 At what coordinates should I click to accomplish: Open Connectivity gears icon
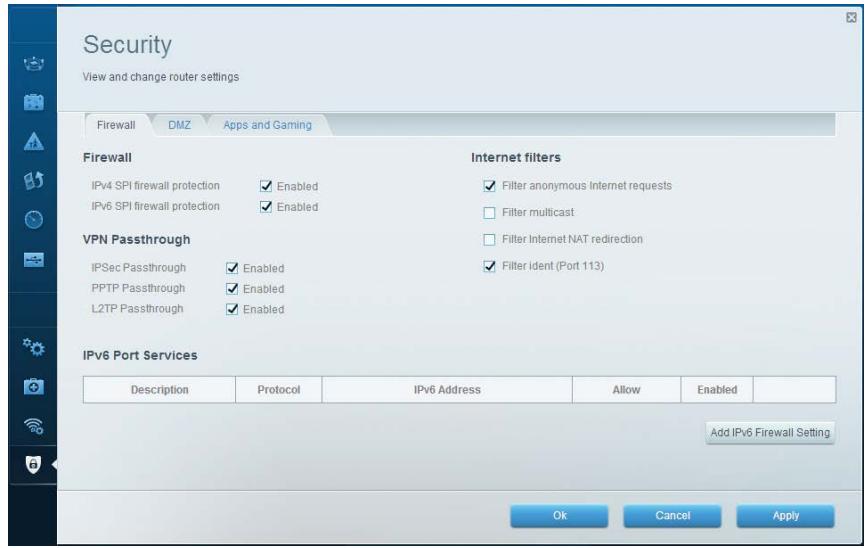click(x=34, y=347)
